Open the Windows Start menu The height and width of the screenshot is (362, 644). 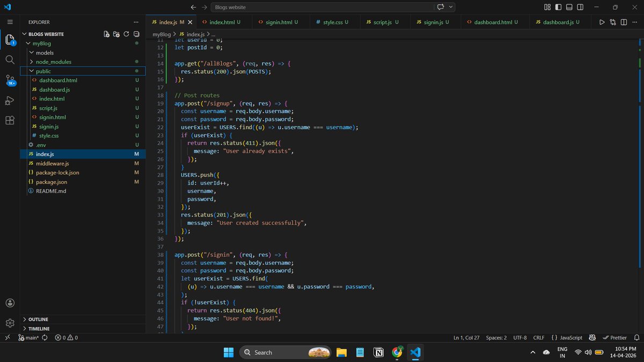[229, 352]
